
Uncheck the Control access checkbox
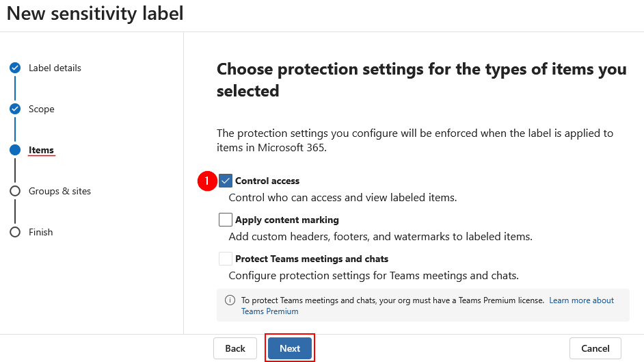point(226,181)
